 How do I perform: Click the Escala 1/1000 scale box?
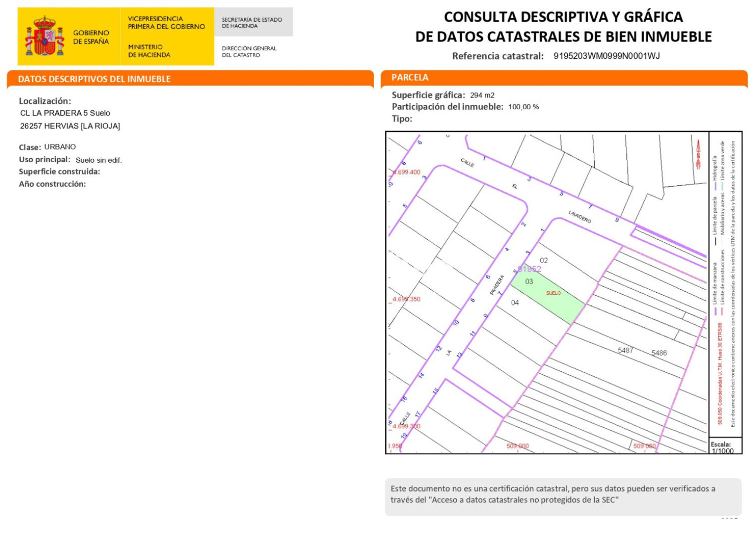point(725,446)
